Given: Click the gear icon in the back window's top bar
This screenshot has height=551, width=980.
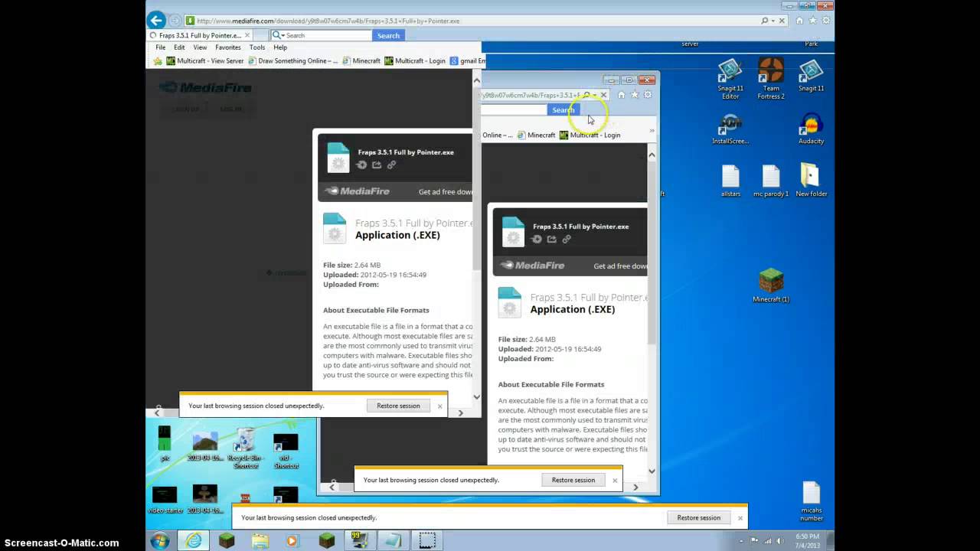Looking at the screenshot, I should coord(826,21).
